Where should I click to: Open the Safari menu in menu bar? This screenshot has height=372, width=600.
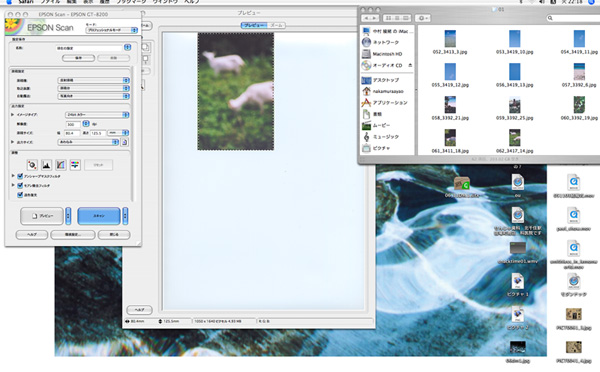pos(26,2)
